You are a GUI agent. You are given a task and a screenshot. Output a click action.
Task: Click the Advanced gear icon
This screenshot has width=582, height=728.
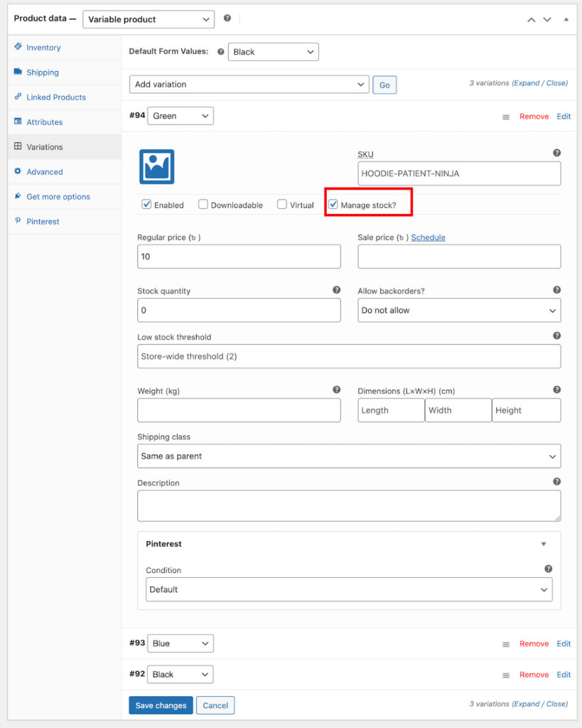(18, 171)
